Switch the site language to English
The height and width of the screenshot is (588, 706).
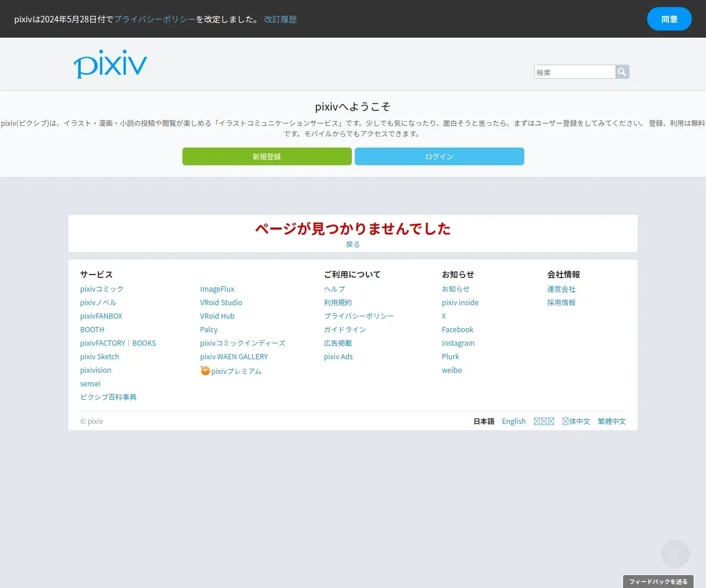coord(514,421)
